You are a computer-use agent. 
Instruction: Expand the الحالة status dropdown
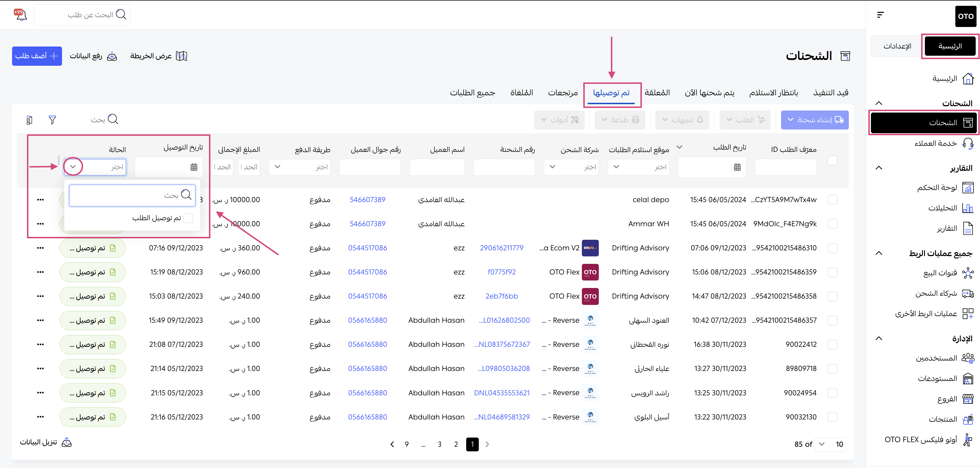[73, 167]
